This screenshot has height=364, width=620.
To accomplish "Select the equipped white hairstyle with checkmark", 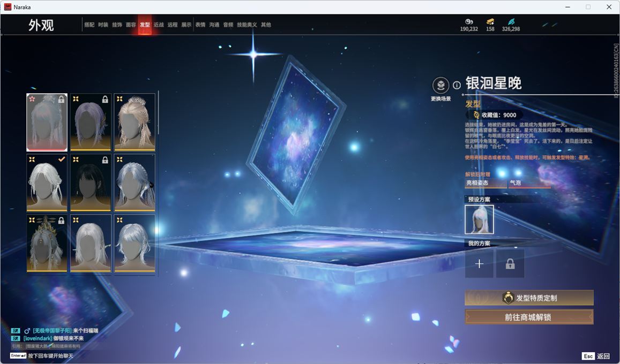I will click(47, 183).
